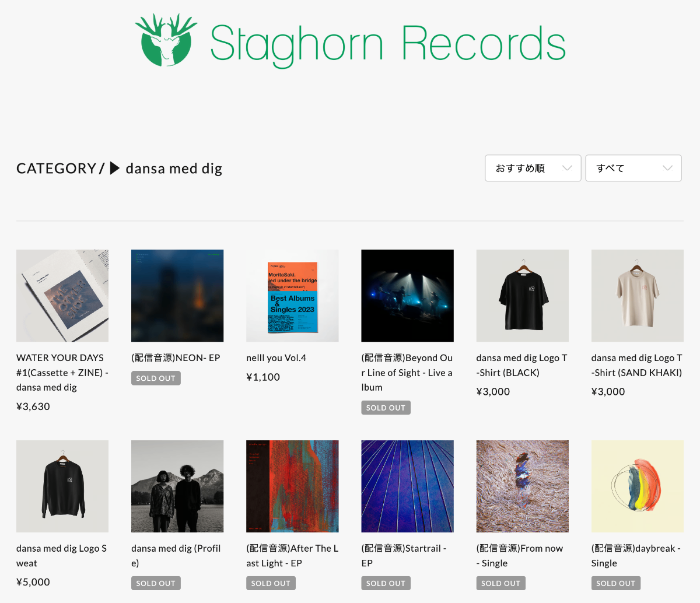
Task: View the black Logo T-Shirt image
Action: point(522,296)
